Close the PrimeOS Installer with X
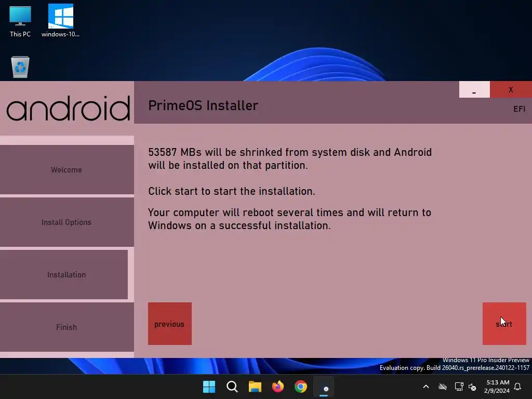 point(511,89)
